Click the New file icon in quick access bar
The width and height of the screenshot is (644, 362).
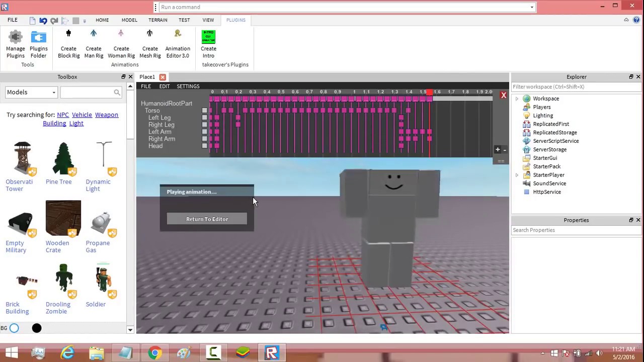click(x=33, y=21)
